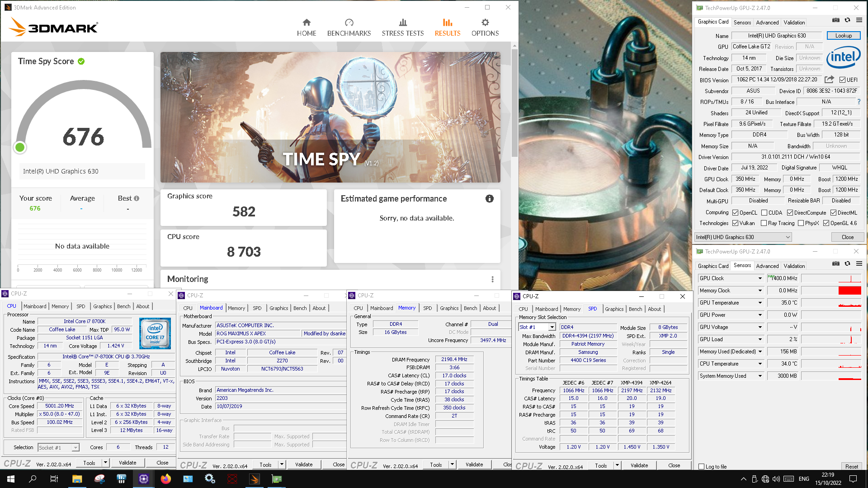Viewport: 868px width, 488px height.
Task: Open Graphics Card tab in GPU-Z sensors window
Action: 713,266
